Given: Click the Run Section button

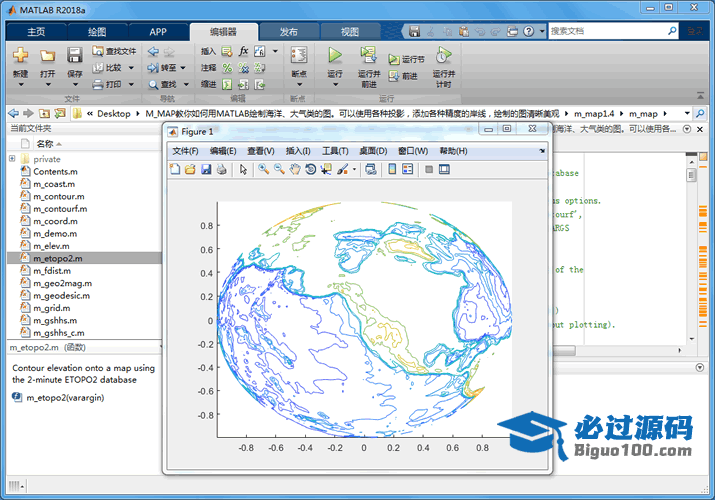Looking at the screenshot, I should 406,59.
